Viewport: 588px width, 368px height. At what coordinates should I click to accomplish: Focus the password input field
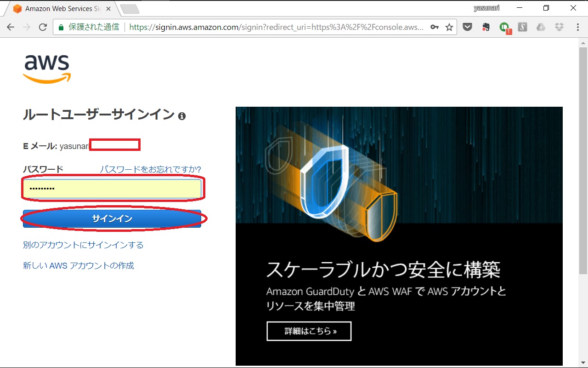coord(112,189)
